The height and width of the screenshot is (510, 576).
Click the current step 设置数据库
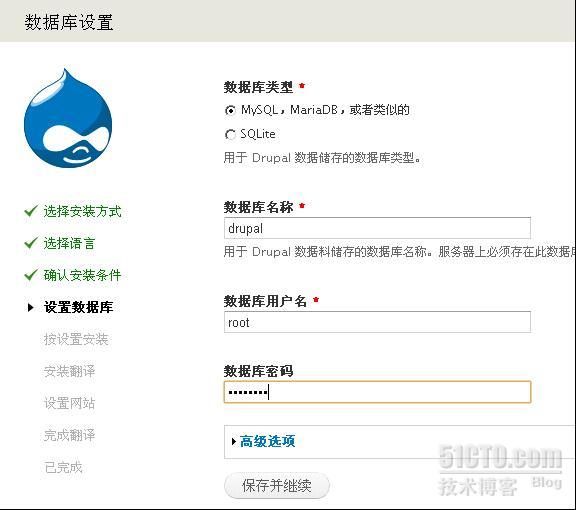(x=78, y=307)
